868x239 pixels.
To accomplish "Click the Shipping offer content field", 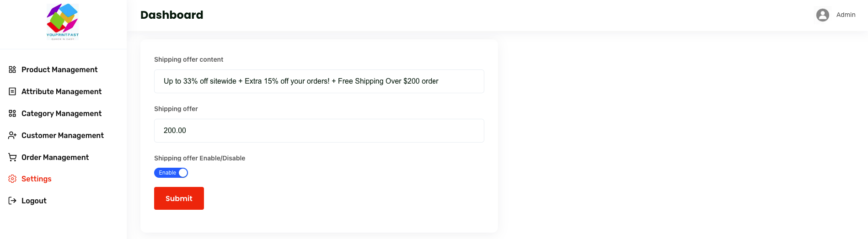I will (319, 81).
